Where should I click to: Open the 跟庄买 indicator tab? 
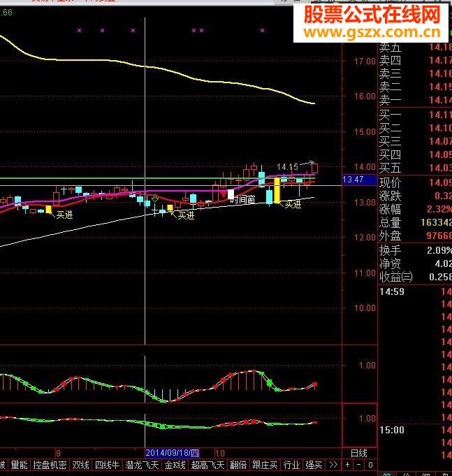coord(265,465)
